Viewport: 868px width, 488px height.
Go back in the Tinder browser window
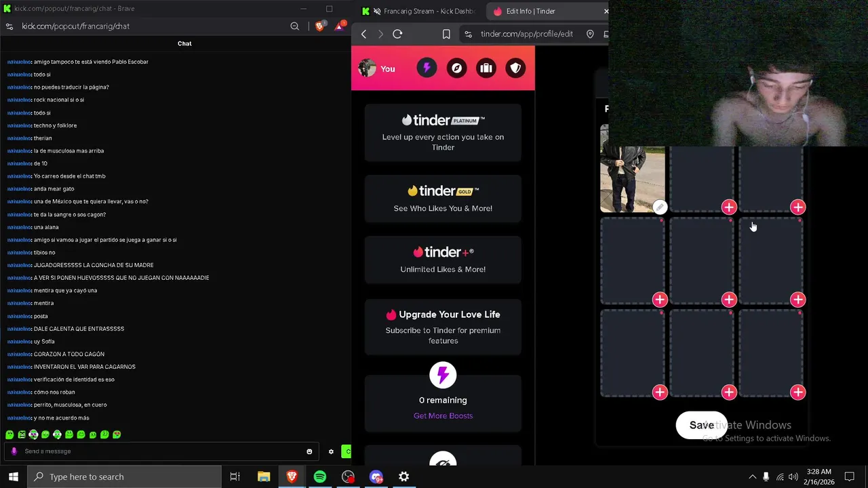click(x=363, y=34)
